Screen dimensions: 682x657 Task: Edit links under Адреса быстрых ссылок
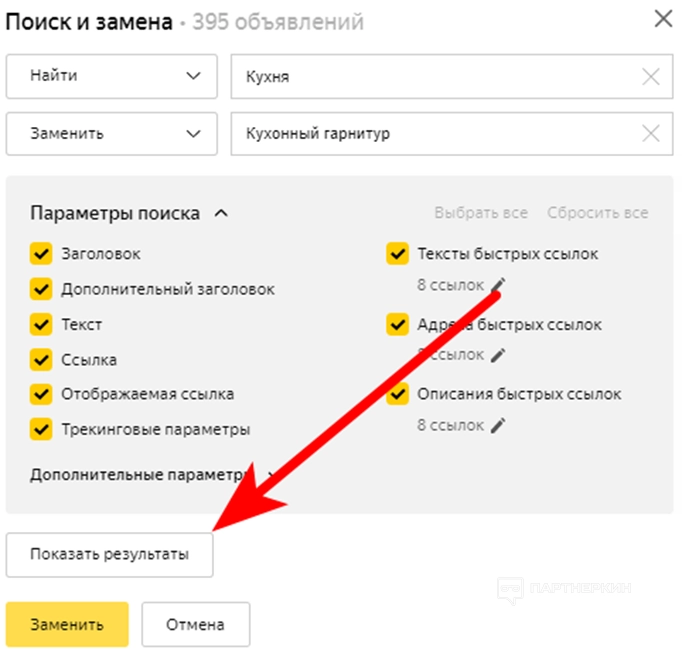(x=498, y=355)
